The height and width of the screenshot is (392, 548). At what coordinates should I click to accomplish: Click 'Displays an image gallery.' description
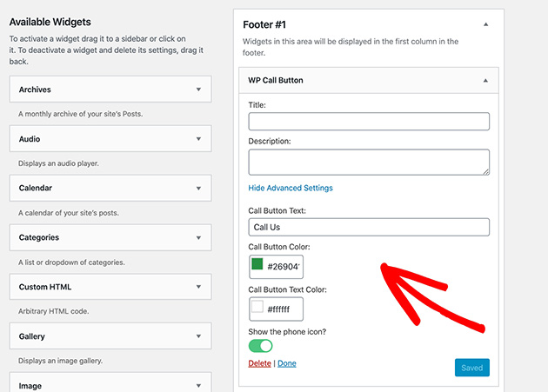[x=61, y=361]
